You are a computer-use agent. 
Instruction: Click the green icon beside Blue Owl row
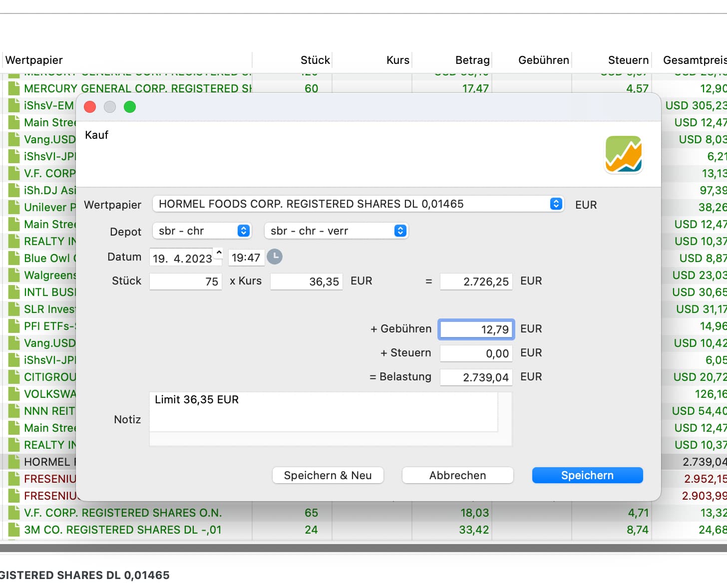(14, 258)
